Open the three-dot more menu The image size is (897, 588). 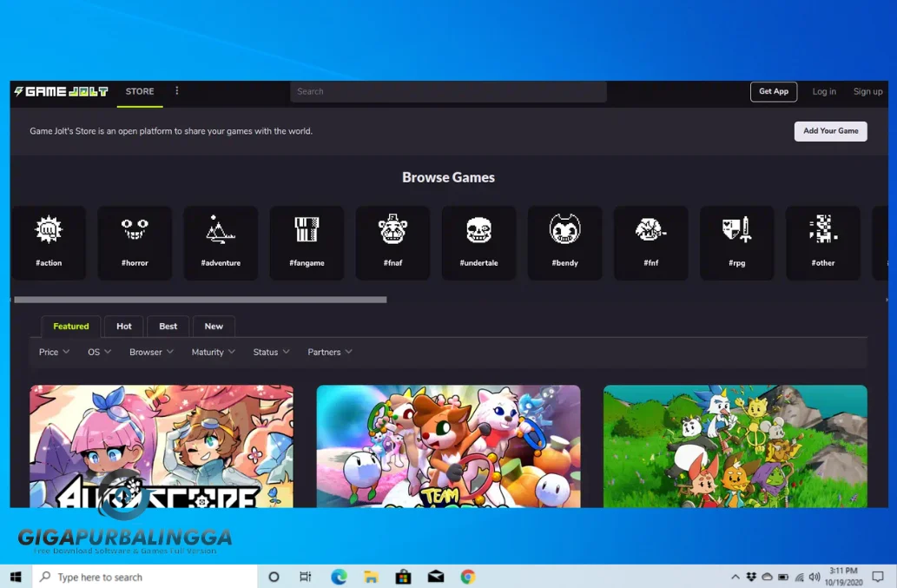pos(177,91)
